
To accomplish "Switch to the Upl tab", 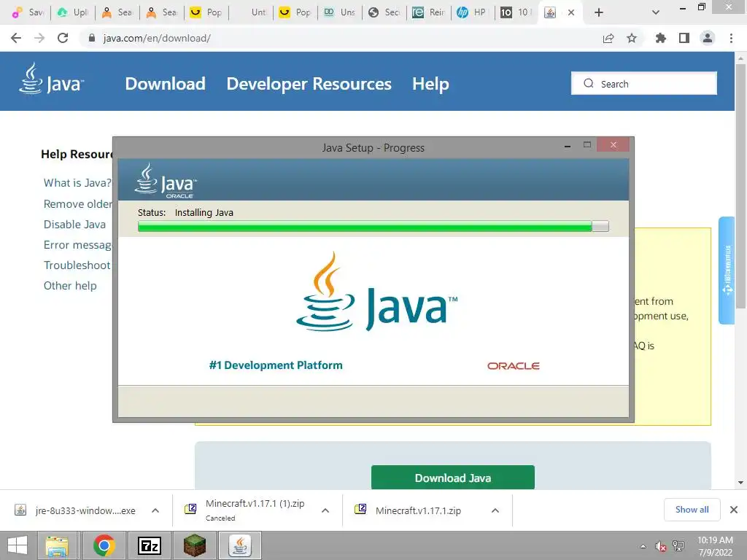I will point(73,12).
